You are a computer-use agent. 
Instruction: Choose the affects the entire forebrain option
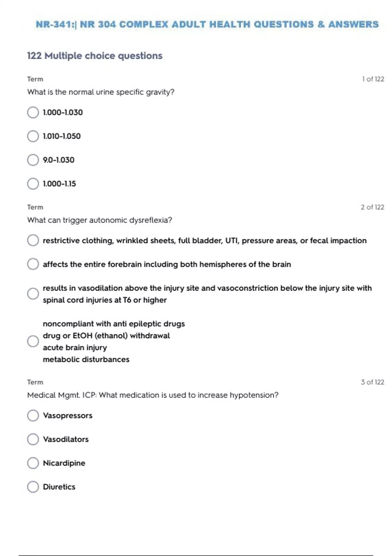pyautogui.click(x=33, y=264)
